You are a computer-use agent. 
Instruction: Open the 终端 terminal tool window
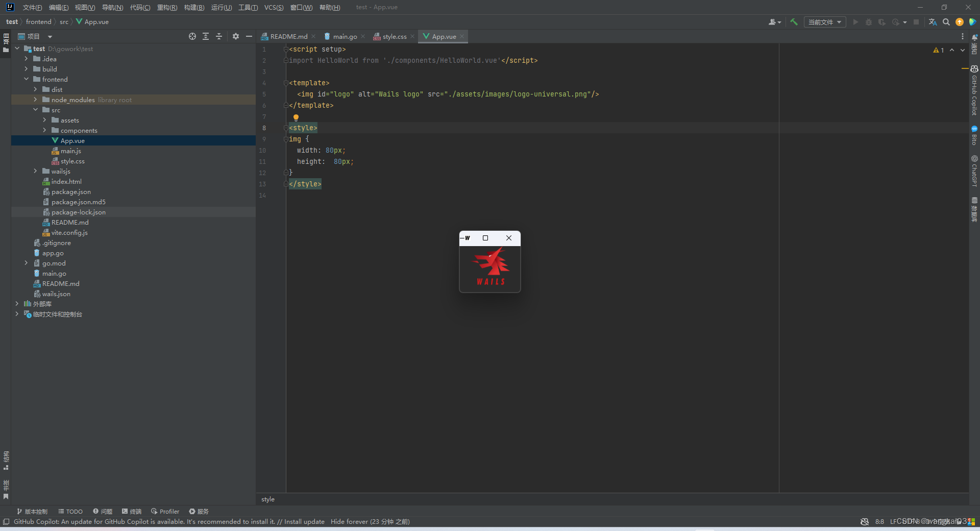(x=132, y=511)
